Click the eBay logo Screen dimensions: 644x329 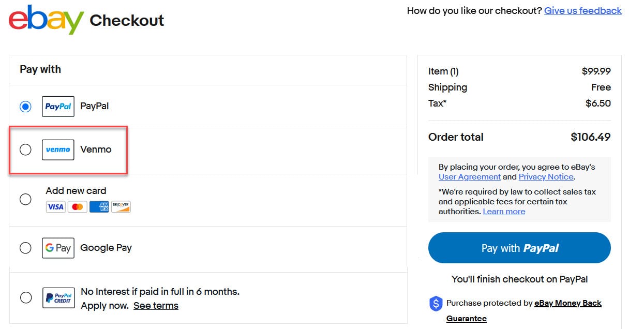click(46, 20)
